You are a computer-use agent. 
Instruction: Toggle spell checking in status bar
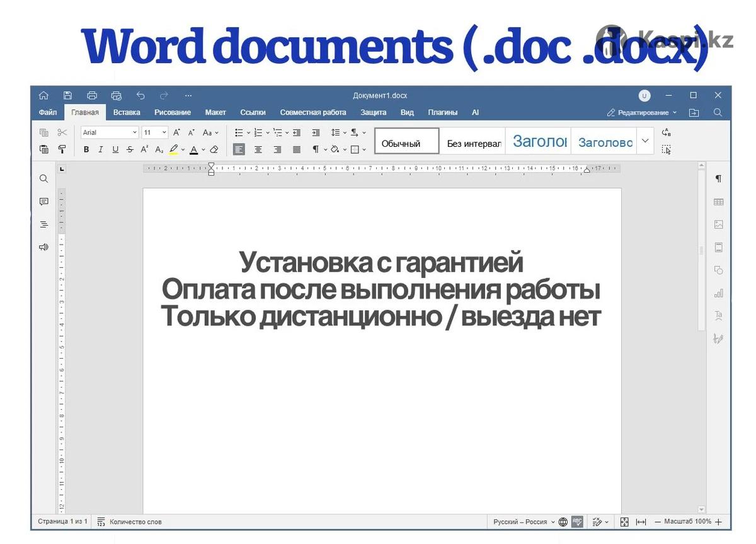[x=577, y=522]
